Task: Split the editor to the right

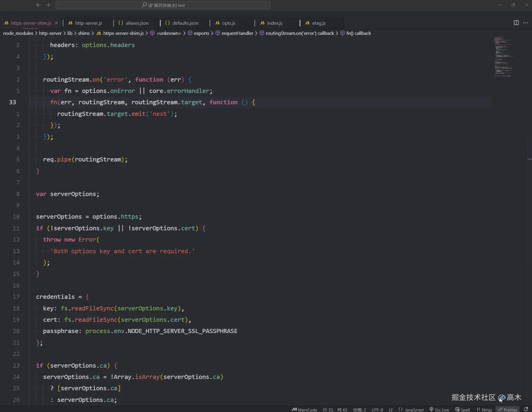Action: click(516, 23)
